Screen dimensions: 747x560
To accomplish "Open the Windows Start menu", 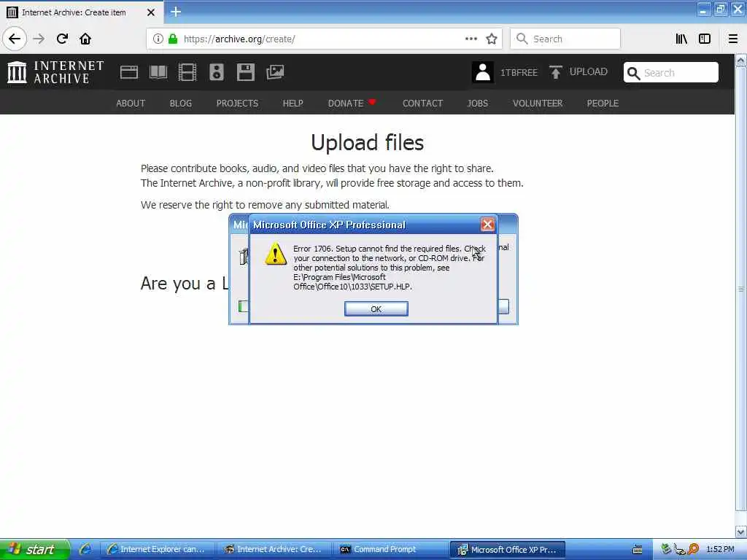I will tap(35, 550).
